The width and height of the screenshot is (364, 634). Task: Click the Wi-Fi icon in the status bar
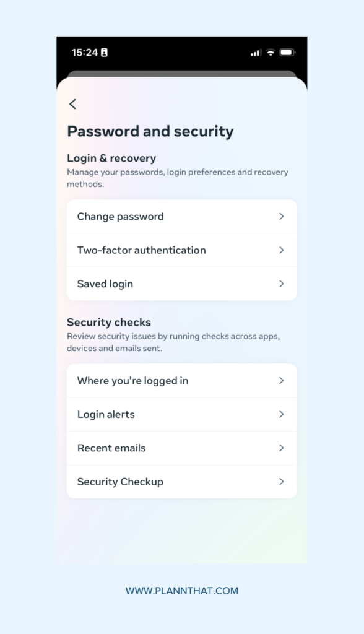coord(271,53)
